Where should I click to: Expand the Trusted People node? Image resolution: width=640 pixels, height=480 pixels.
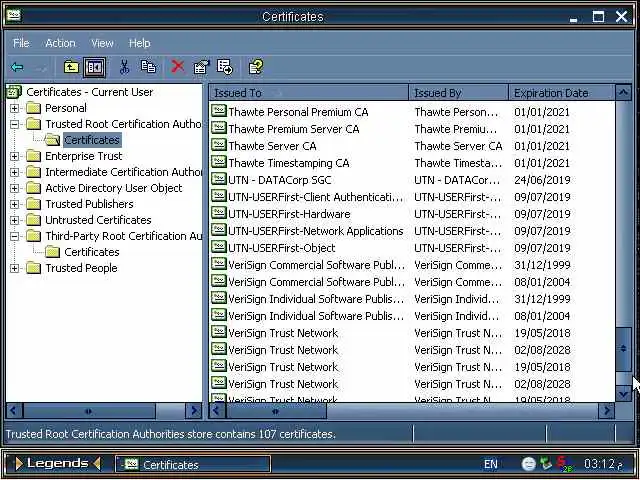click(14, 268)
